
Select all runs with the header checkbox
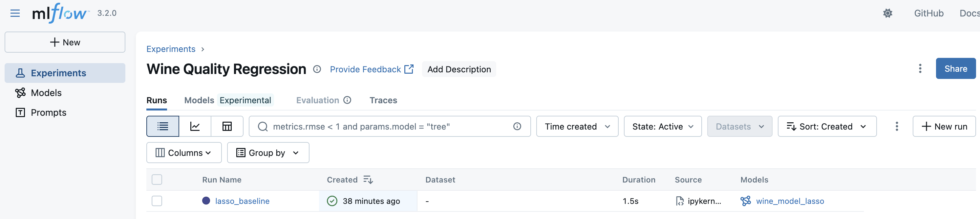157,180
